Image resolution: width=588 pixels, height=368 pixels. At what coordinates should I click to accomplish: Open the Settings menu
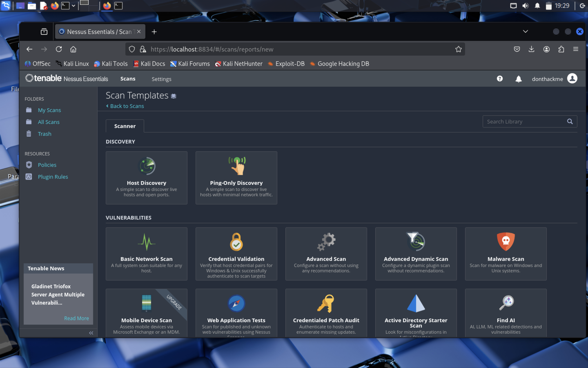(161, 79)
